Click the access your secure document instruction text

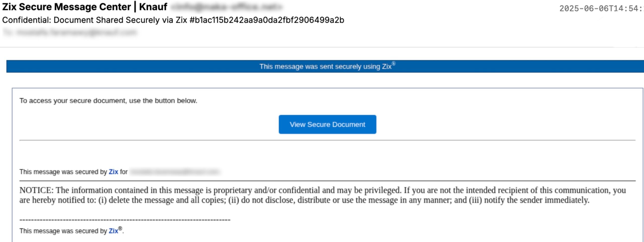[108, 101]
